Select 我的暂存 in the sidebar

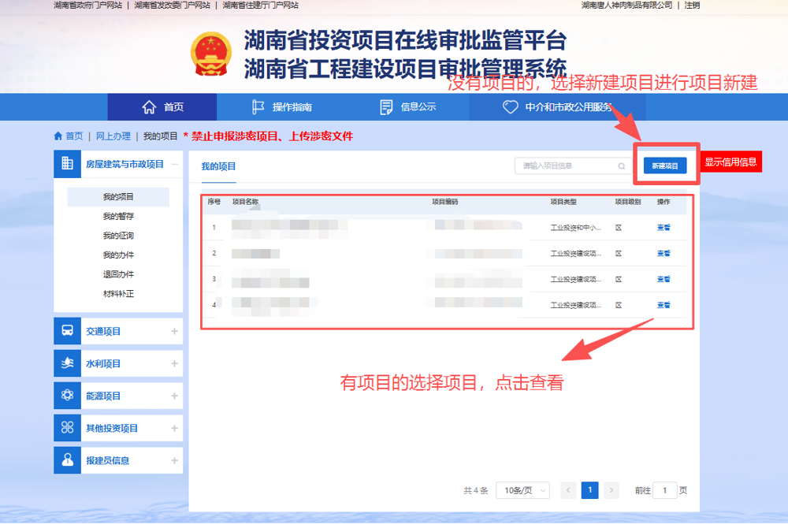click(x=118, y=216)
